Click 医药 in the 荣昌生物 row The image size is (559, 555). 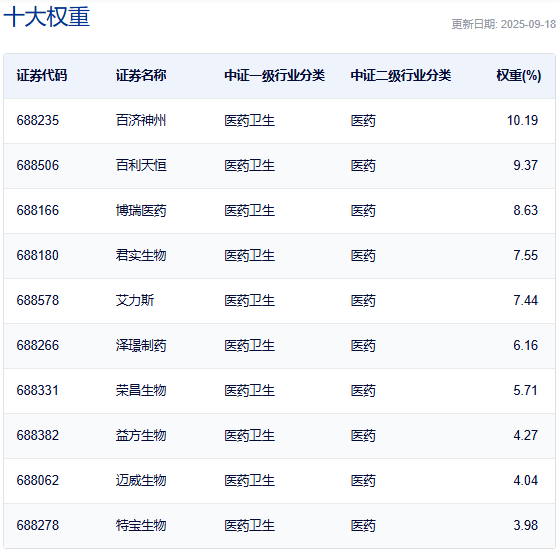tap(363, 390)
